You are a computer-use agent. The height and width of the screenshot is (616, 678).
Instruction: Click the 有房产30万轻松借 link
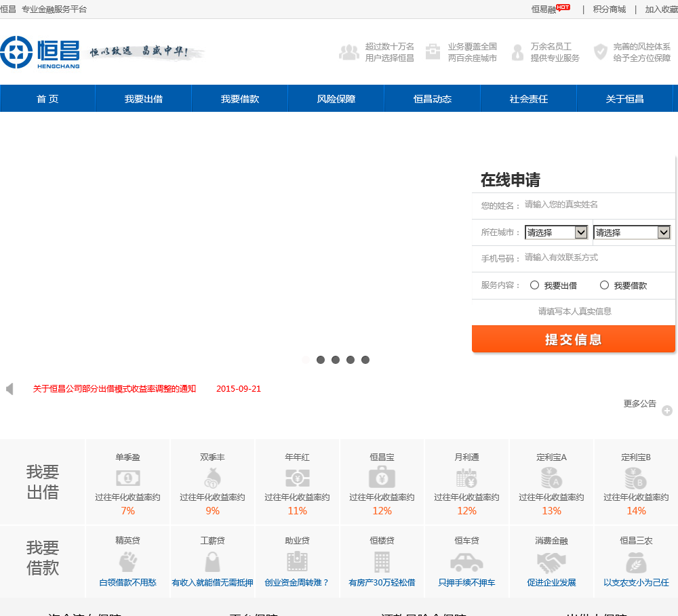[x=382, y=582]
